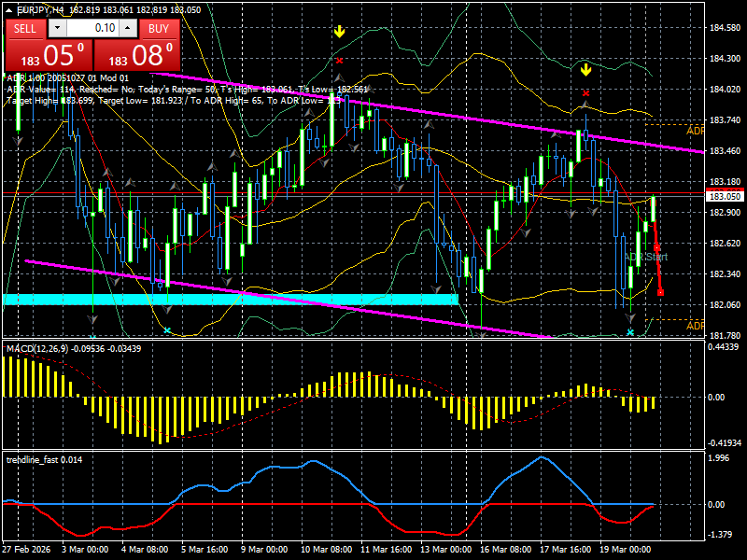
Task: Select the red X marker above the 17 Mar high
Action: (586, 93)
